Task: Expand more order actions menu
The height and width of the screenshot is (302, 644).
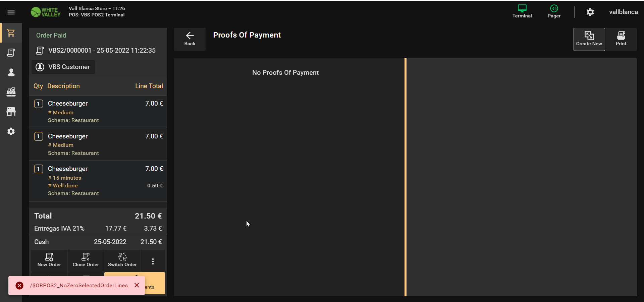Action: (x=153, y=261)
